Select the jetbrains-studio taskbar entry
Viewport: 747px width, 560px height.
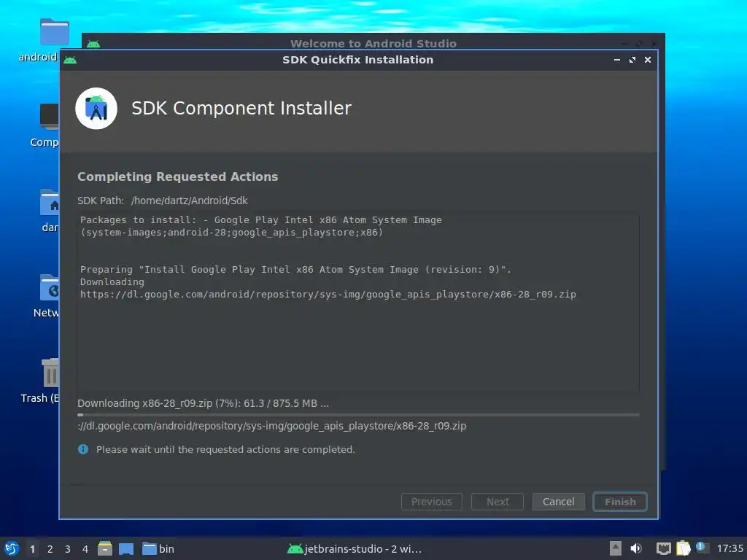click(355, 549)
